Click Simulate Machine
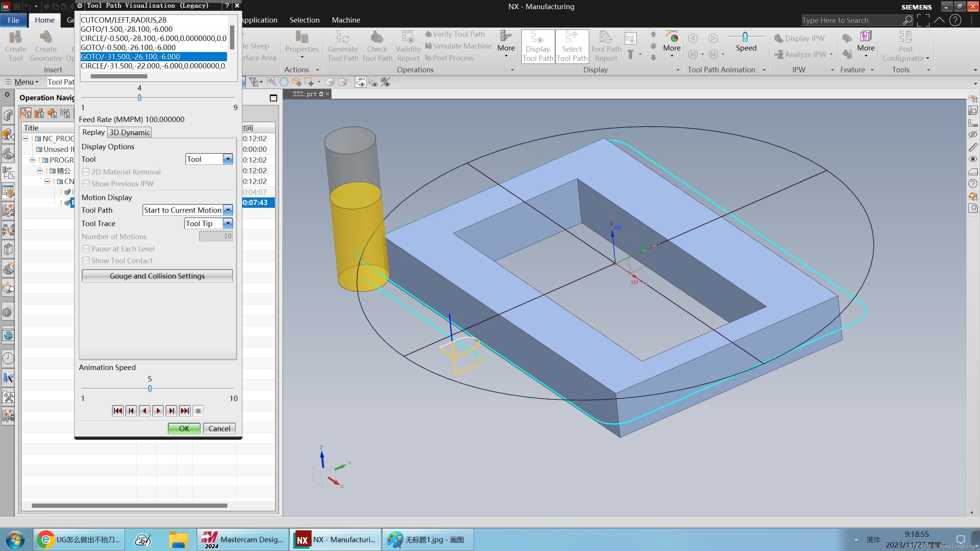980x551 pixels. (458, 46)
